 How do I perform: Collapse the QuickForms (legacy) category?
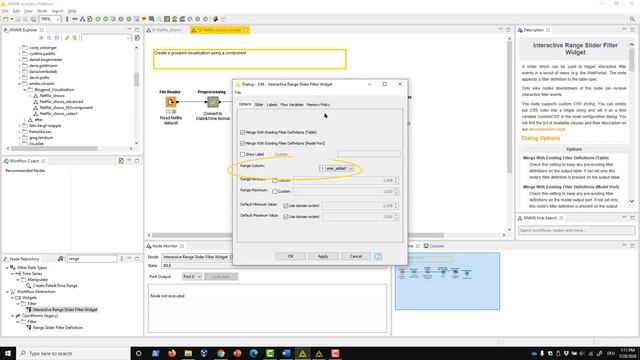coord(12,316)
